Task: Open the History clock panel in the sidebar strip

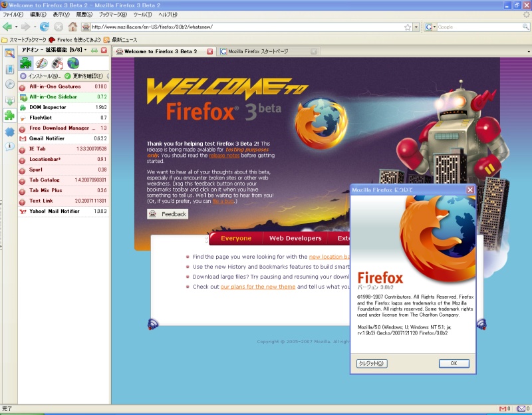Action: 9,84
